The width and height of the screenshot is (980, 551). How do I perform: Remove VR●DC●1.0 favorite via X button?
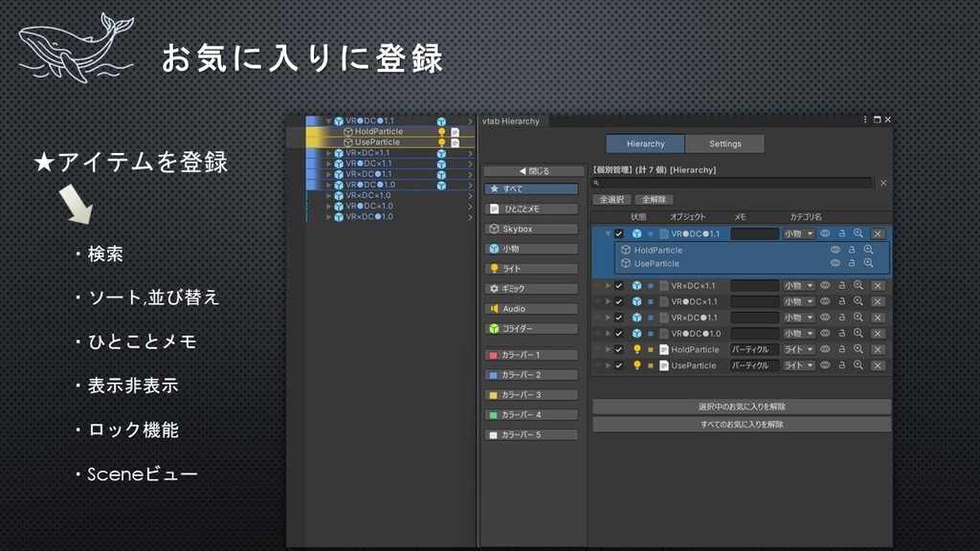(878, 334)
